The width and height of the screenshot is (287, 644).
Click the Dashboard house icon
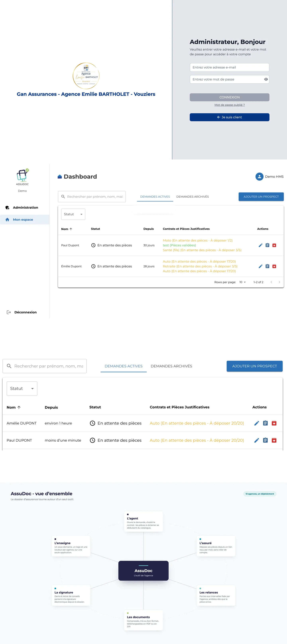pyautogui.click(x=60, y=176)
